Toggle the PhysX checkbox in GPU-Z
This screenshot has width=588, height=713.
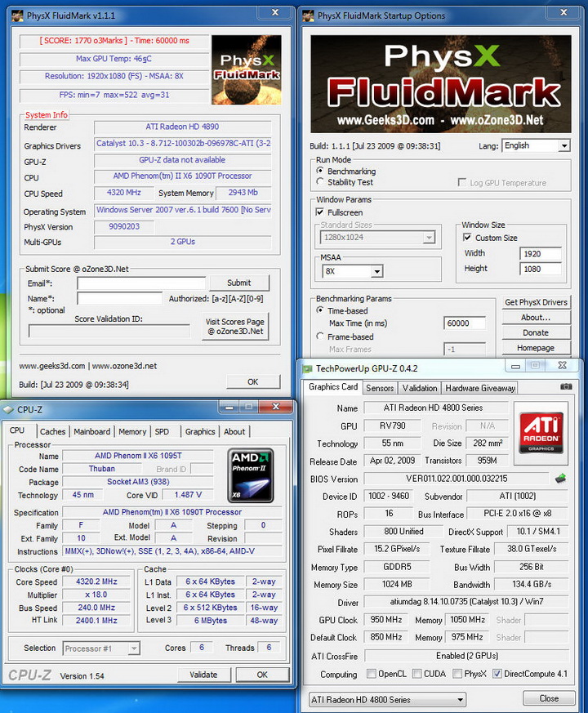click(457, 674)
